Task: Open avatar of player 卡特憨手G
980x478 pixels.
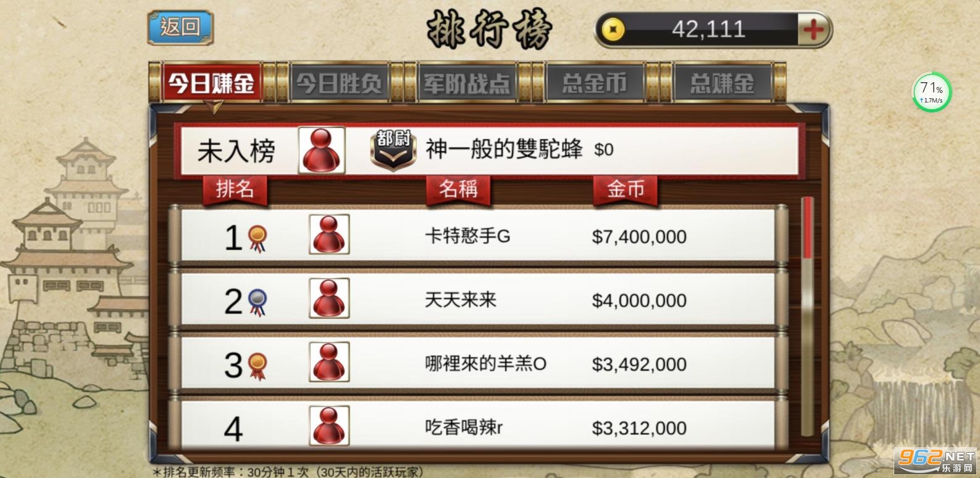Action: [329, 234]
